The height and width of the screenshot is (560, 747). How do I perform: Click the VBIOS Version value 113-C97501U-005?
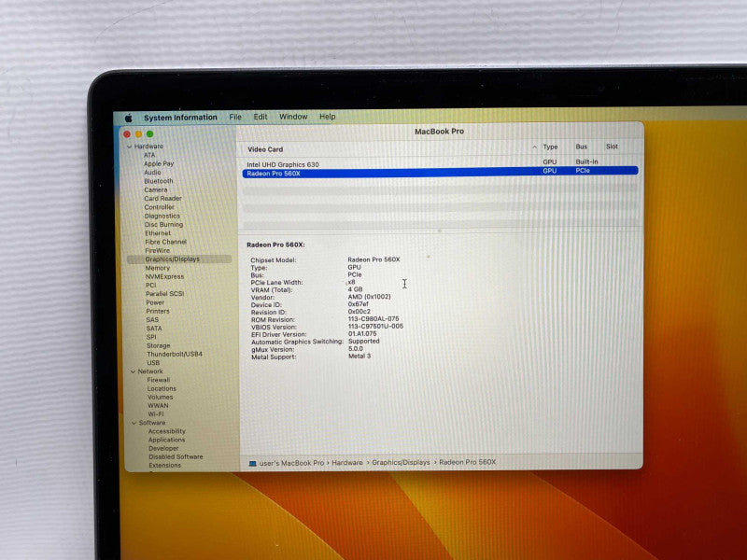pos(376,326)
